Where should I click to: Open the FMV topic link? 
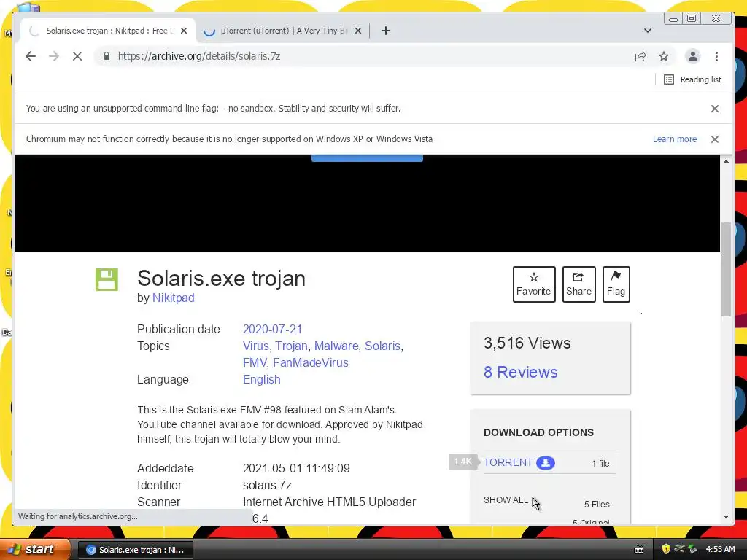coord(255,362)
